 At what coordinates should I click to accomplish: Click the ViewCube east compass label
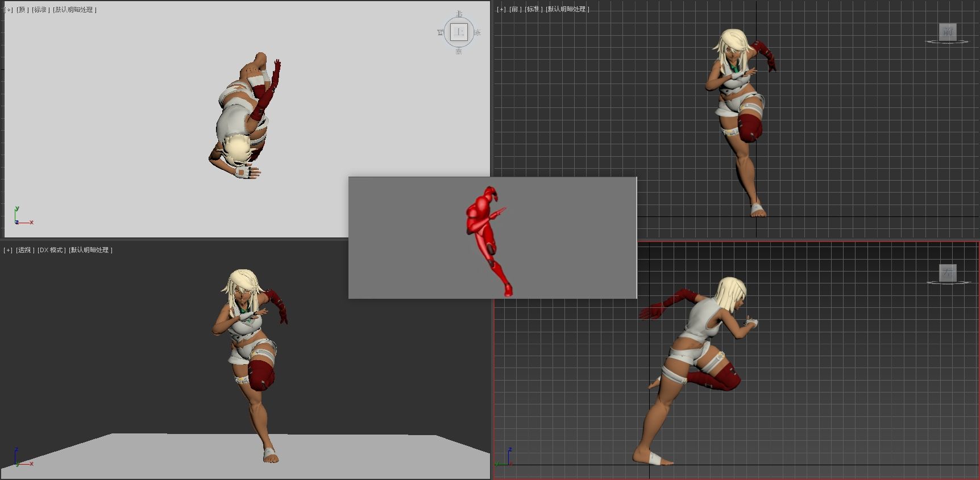click(477, 32)
